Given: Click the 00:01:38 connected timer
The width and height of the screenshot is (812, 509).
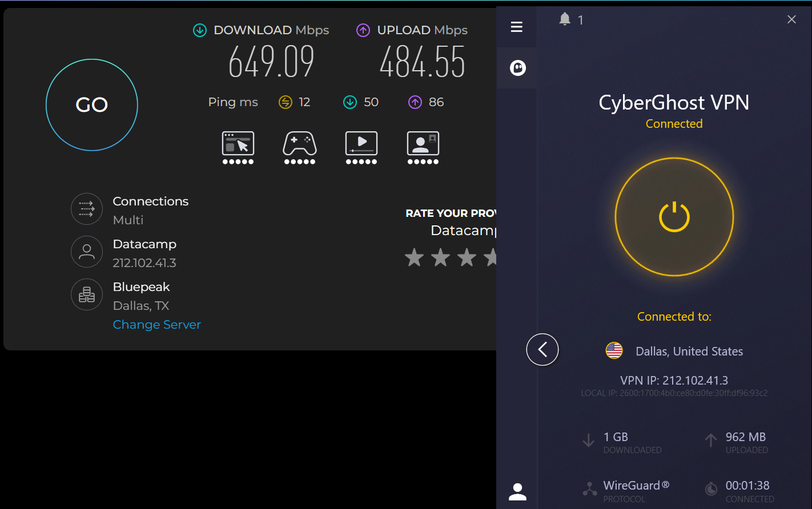Looking at the screenshot, I should click(747, 486).
